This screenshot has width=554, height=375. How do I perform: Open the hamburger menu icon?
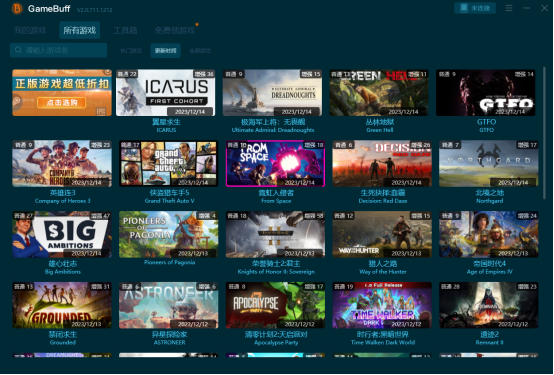coord(509,8)
